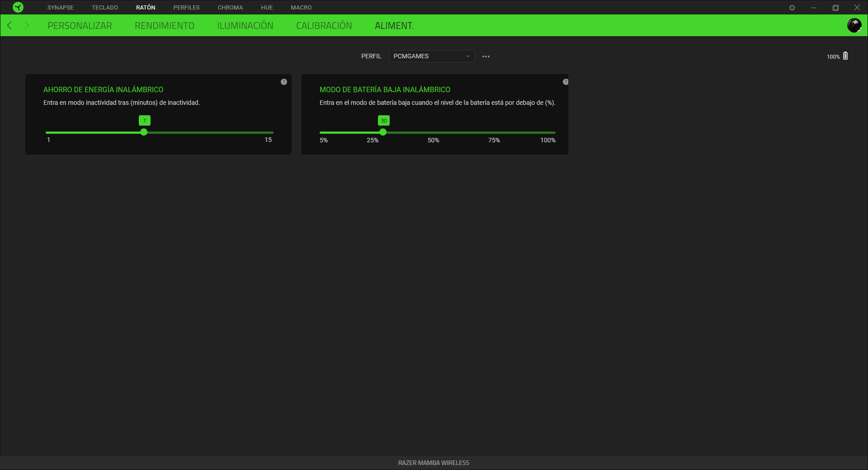Select the RATÓN tab
Image resolution: width=868 pixels, height=470 pixels.
coord(146,8)
